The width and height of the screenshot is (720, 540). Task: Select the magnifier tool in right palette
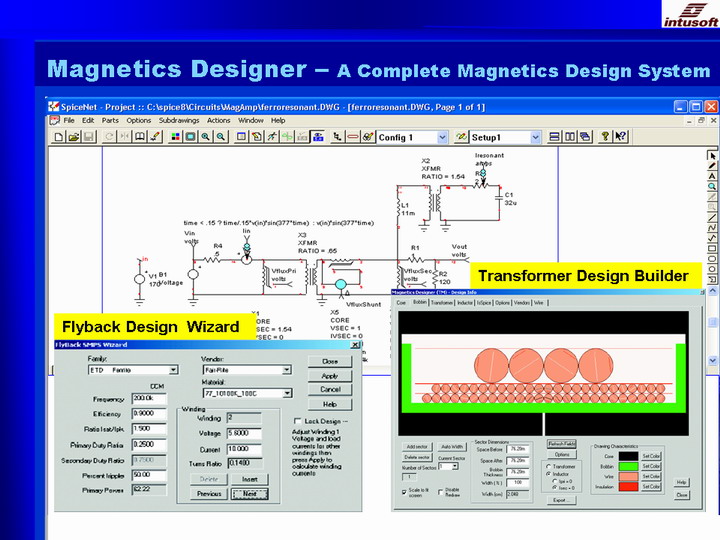tap(712, 186)
